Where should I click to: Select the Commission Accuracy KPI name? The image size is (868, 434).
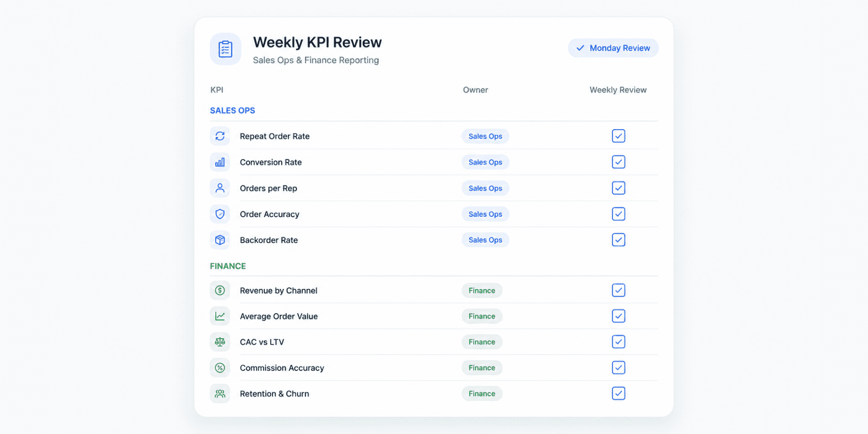point(282,368)
